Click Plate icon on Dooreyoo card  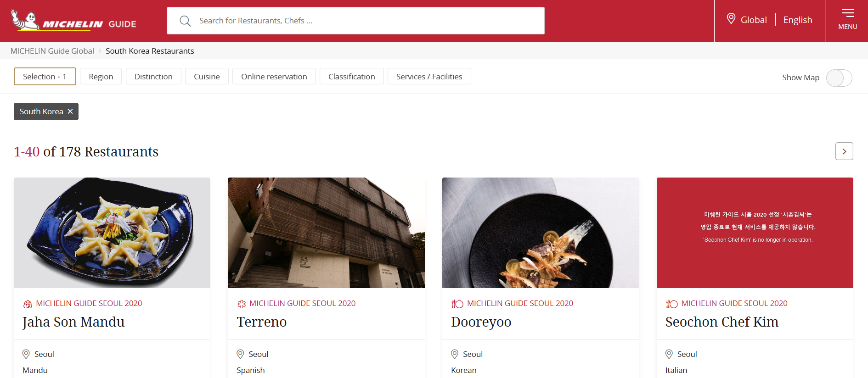457,304
